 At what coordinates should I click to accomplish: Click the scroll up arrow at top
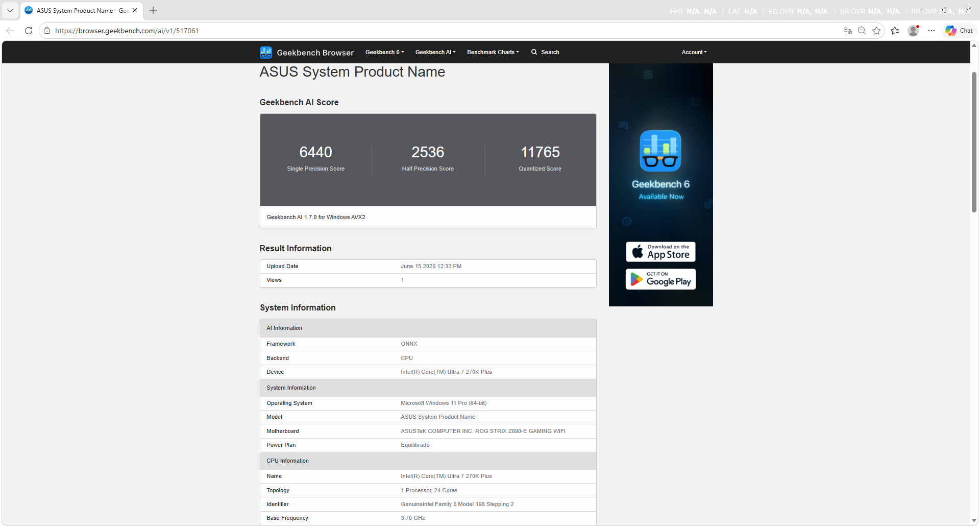tap(974, 45)
